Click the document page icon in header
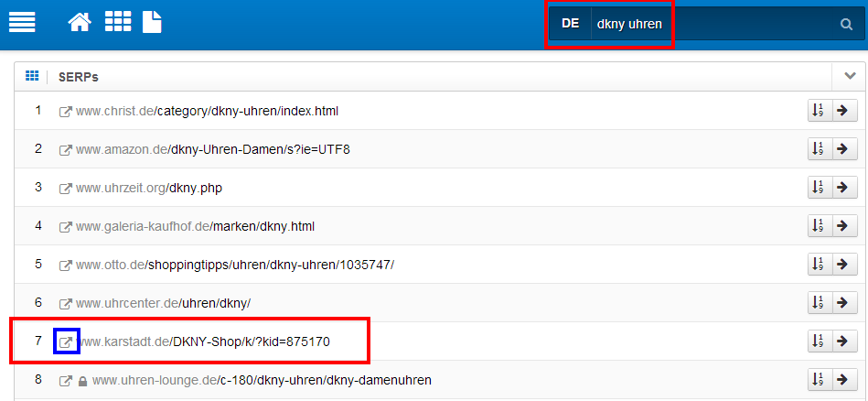This screenshot has height=401, width=868. tap(152, 22)
